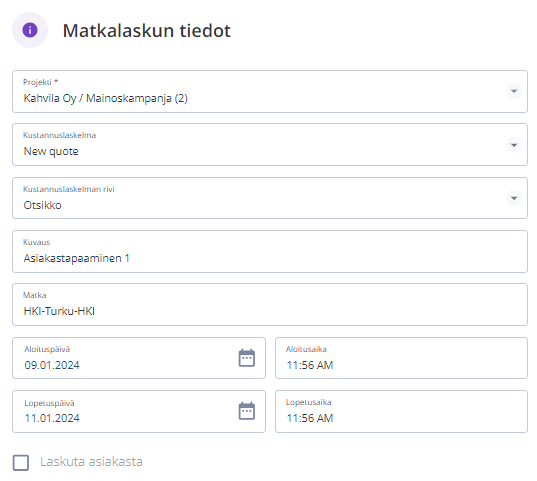
Task: Tick the Laskuta asiakasta checkbox
Action: 21,462
